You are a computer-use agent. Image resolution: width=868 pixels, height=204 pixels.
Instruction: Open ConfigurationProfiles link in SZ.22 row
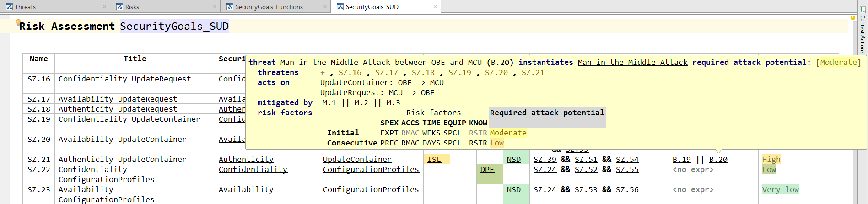coord(371,169)
